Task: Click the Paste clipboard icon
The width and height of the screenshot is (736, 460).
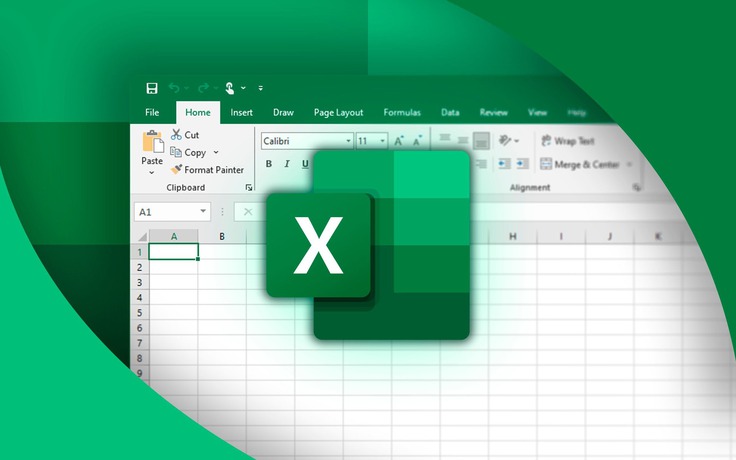Action: click(153, 142)
